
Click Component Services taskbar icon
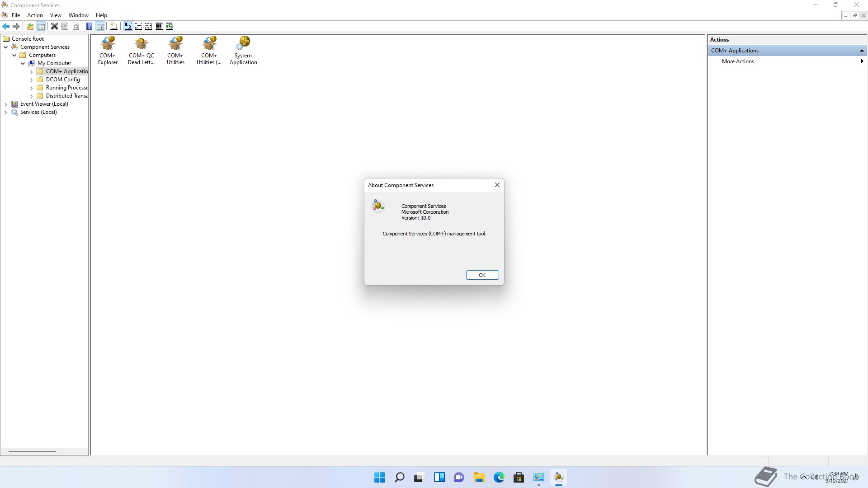coord(559,477)
